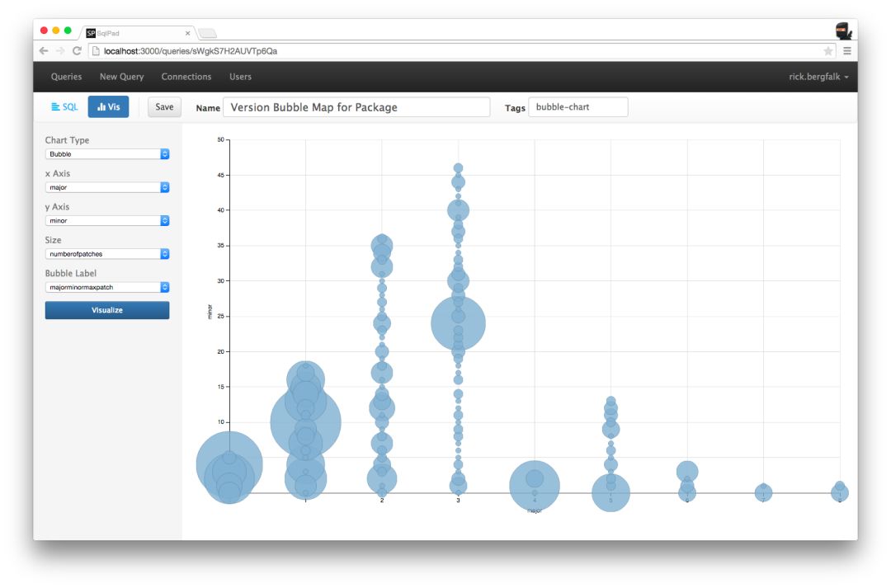
Task: Click the y-axis label '50'
Action: tap(220, 139)
